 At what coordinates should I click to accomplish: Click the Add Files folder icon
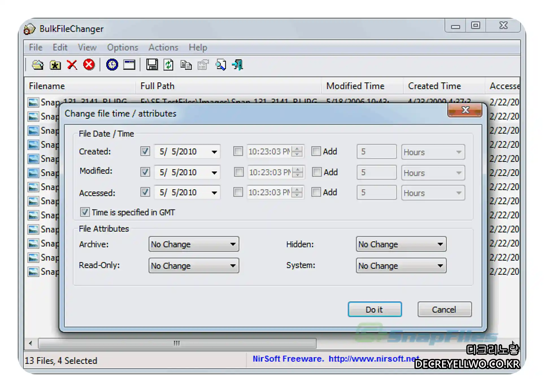pos(38,65)
